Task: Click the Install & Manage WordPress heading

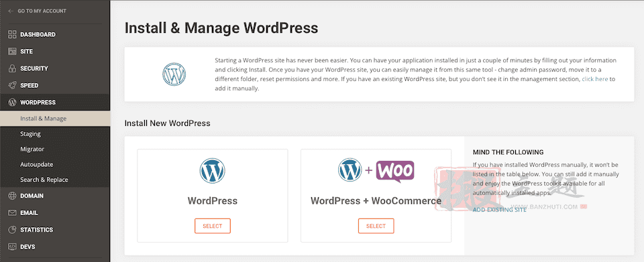Action: click(x=221, y=28)
